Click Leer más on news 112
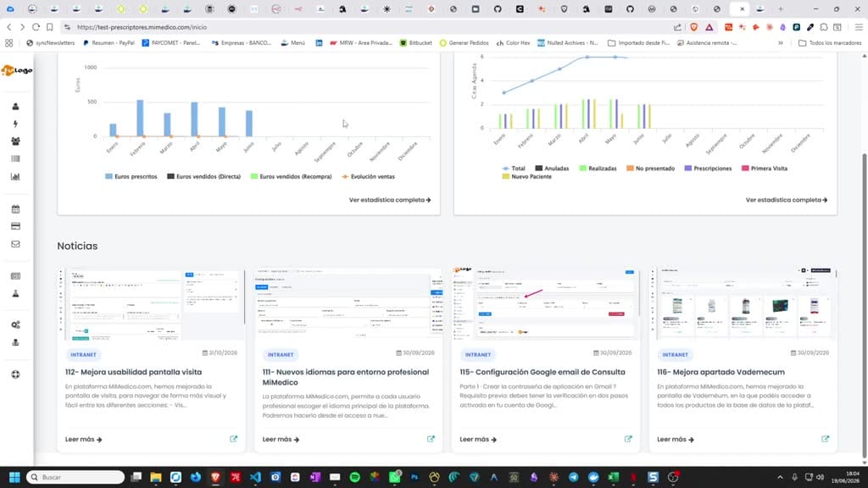The image size is (868, 488). [84, 440]
